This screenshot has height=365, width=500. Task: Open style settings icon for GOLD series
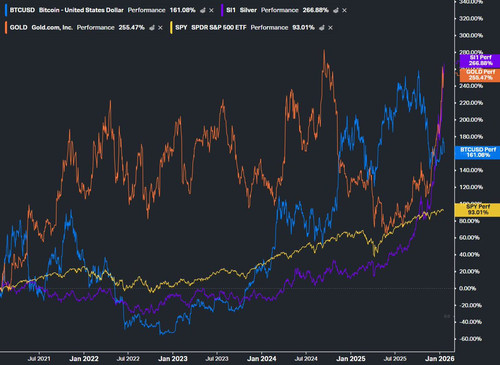[152, 28]
